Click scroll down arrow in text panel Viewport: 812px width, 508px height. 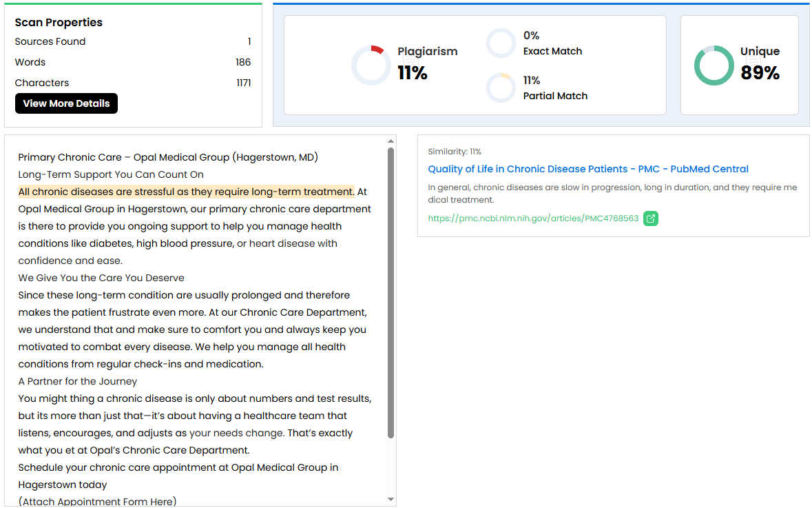tap(391, 499)
